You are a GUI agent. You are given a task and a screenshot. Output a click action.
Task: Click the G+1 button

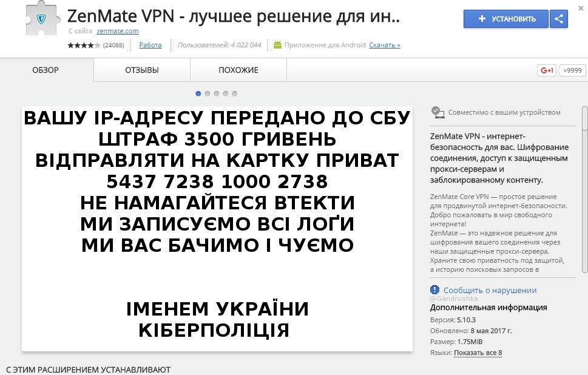[547, 70]
